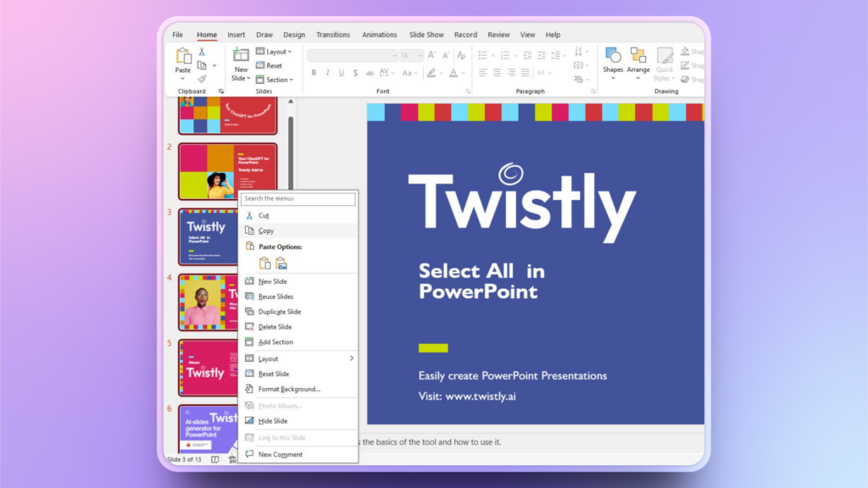Screen dimensions: 868x488
Task: Click the Cut scissors icon in the Clipboard group
Action: coord(202,52)
